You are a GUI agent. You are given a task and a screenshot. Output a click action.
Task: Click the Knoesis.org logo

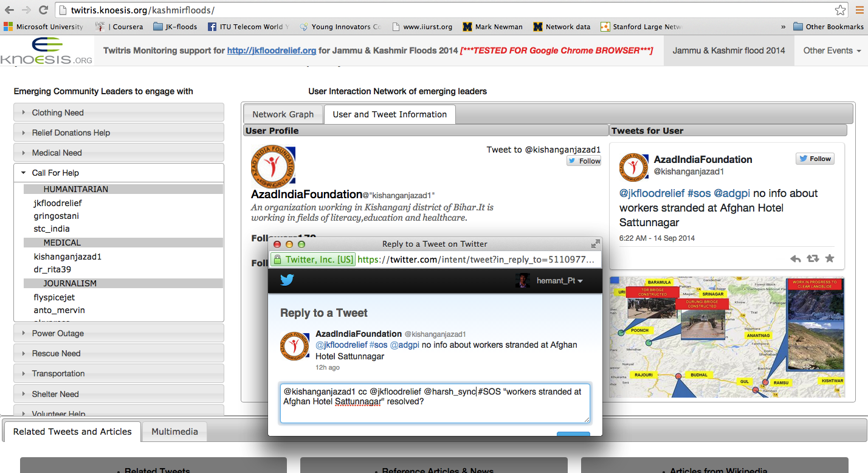(x=47, y=50)
